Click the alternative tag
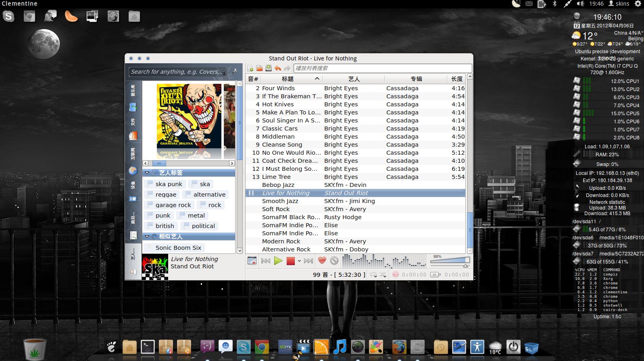The height and width of the screenshot is (361, 644). pyautogui.click(x=205, y=194)
